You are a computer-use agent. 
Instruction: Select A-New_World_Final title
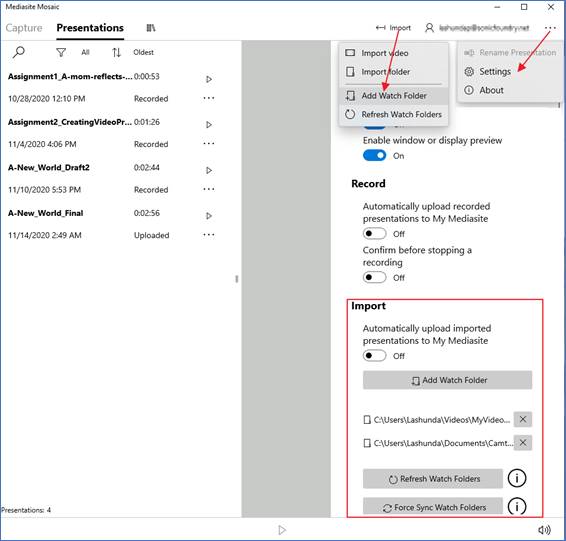(x=45, y=213)
